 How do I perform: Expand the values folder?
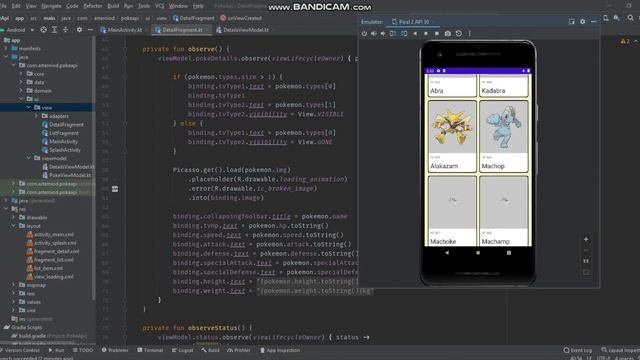point(13,302)
